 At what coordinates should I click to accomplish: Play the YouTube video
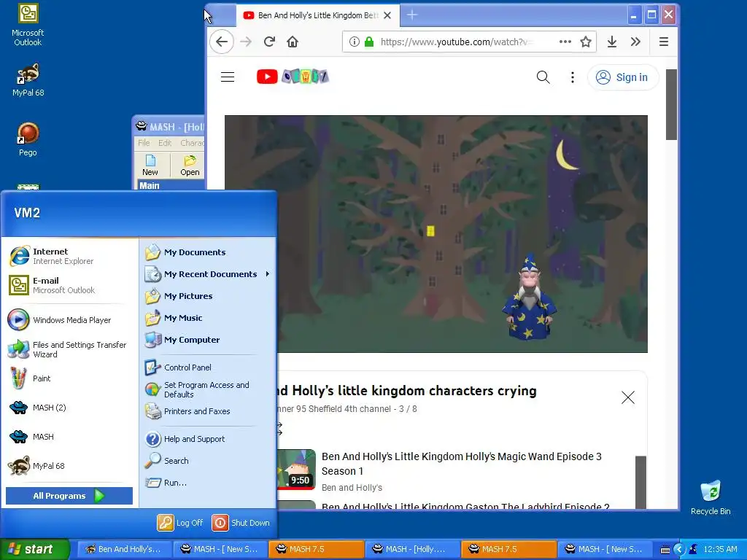click(x=436, y=234)
